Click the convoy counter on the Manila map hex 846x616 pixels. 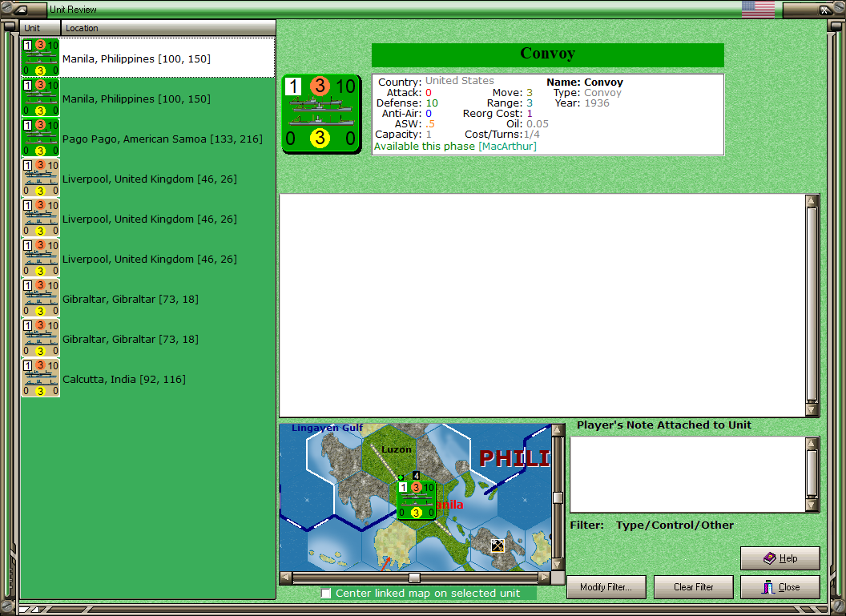pyautogui.click(x=416, y=500)
